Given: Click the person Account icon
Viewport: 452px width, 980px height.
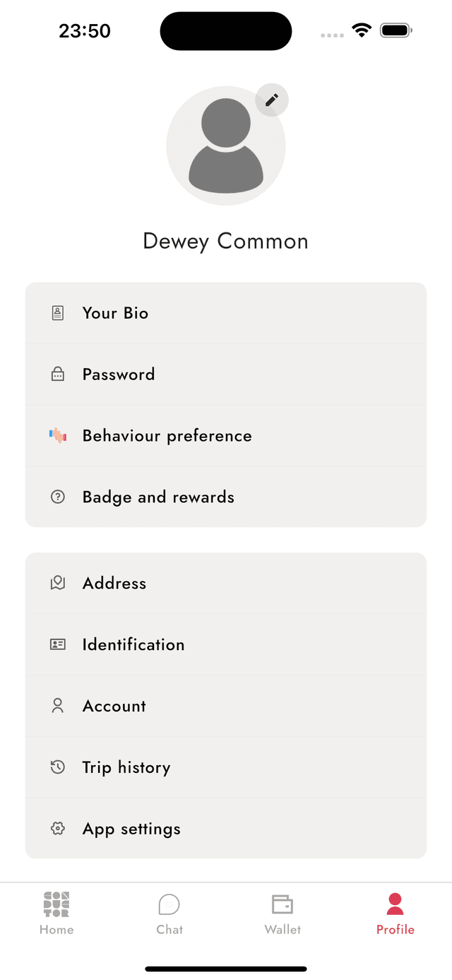Looking at the screenshot, I should pos(57,705).
